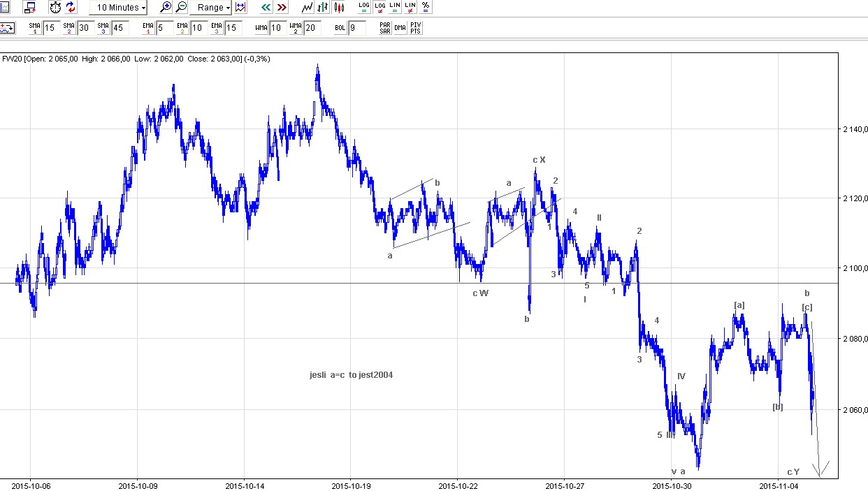Click the 2 060,0 price axis label

point(856,409)
